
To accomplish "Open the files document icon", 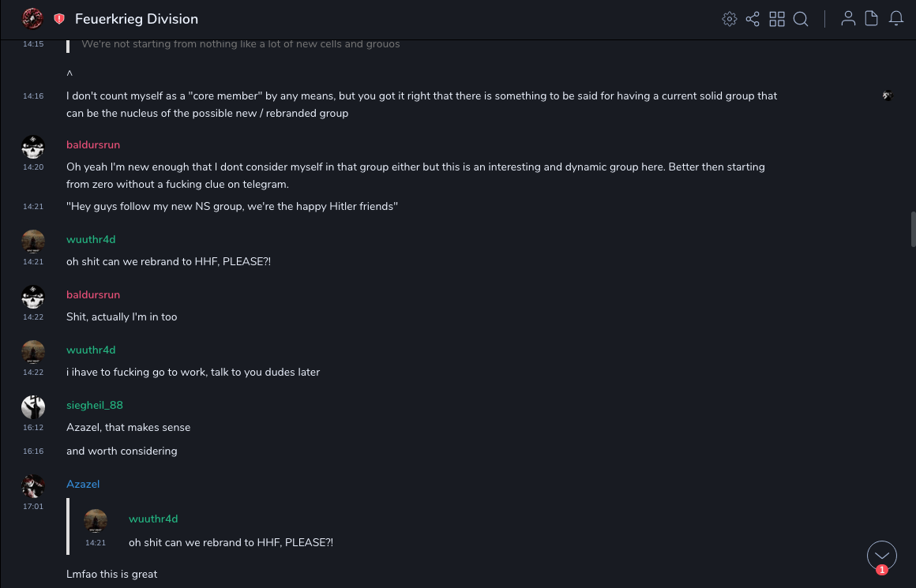I will pyautogui.click(x=872, y=19).
